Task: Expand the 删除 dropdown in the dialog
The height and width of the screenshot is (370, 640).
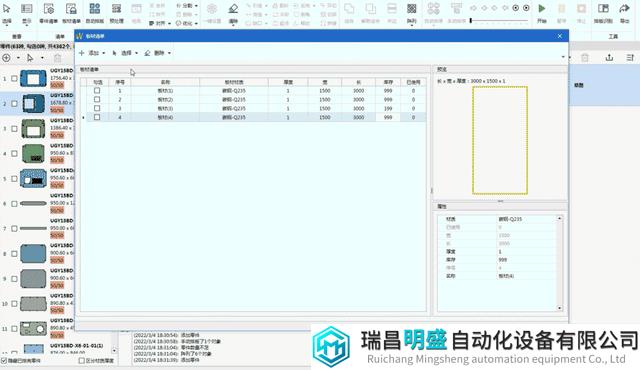Action: [x=169, y=53]
